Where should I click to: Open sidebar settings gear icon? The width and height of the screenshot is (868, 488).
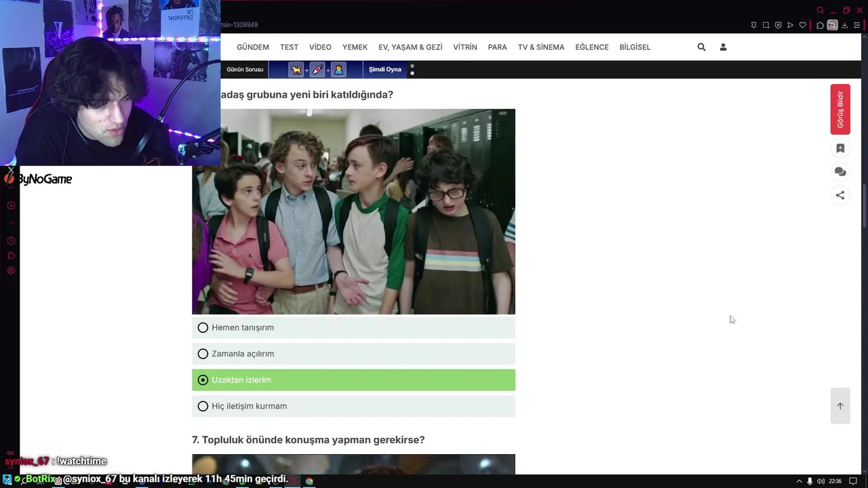coord(11,270)
